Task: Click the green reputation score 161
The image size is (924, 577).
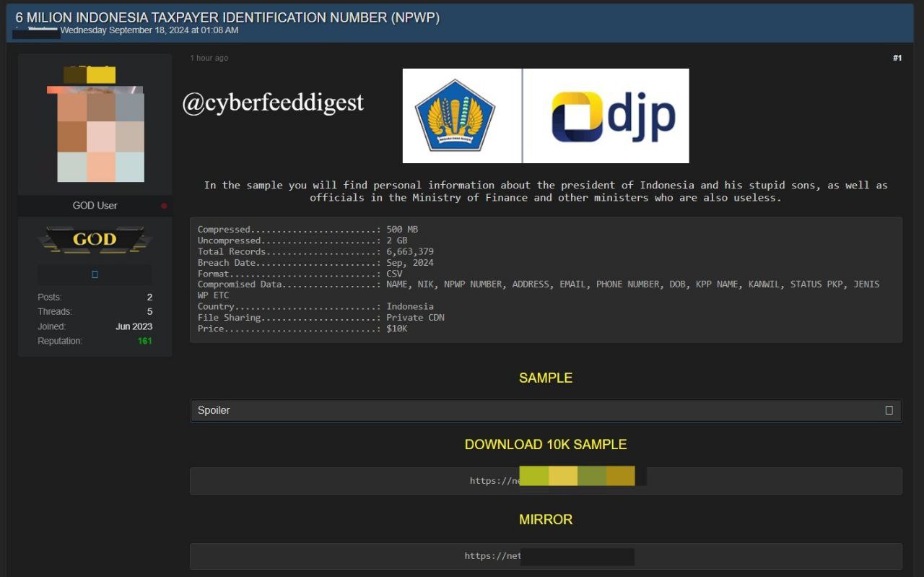Action: click(145, 341)
